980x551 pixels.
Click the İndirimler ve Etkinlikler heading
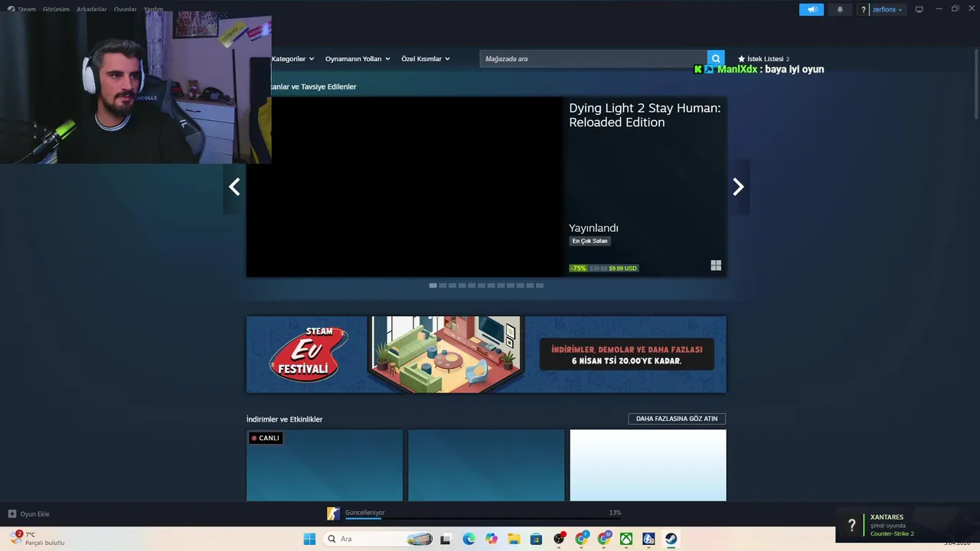(284, 419)
